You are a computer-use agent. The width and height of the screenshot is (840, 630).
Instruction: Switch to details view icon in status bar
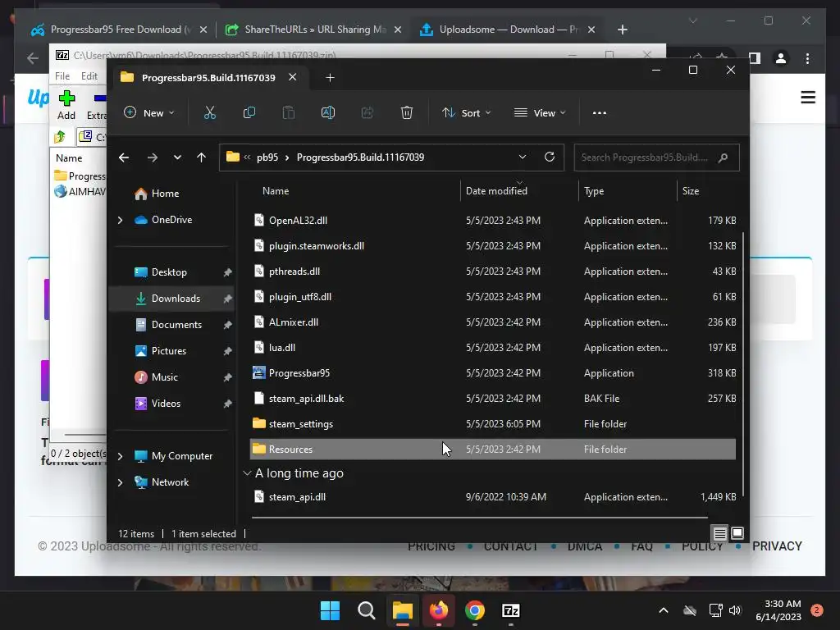(x=719, y=533)
